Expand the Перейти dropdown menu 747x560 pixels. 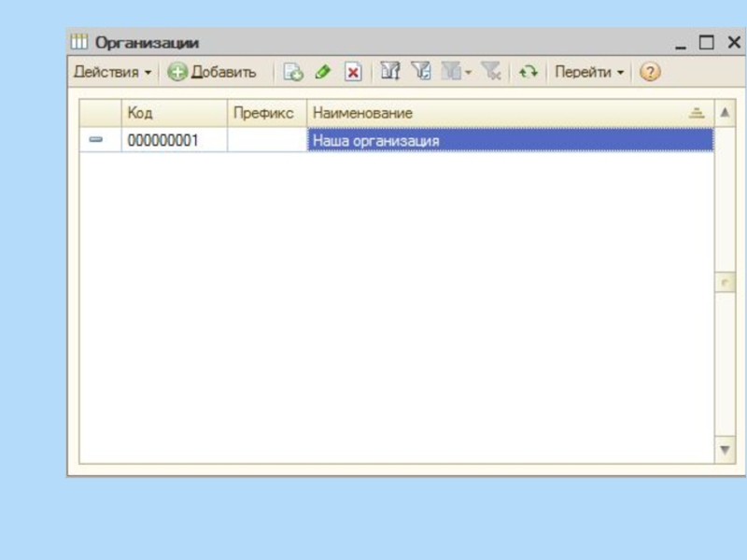589,72
